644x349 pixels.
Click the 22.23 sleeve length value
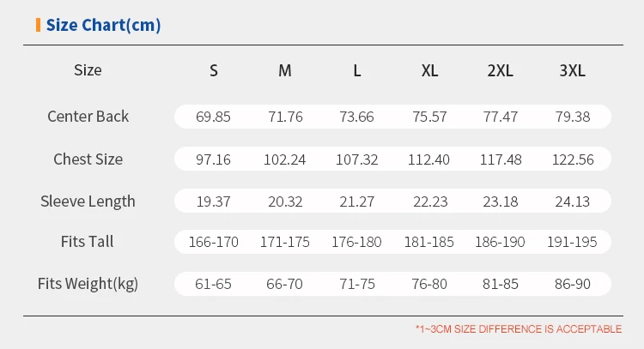tap(429, 202)
